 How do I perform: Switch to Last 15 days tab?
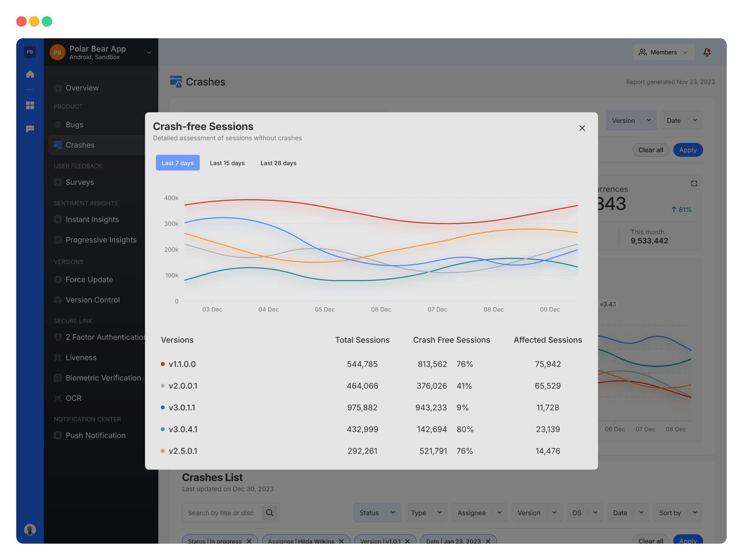[x=227, y=163]
